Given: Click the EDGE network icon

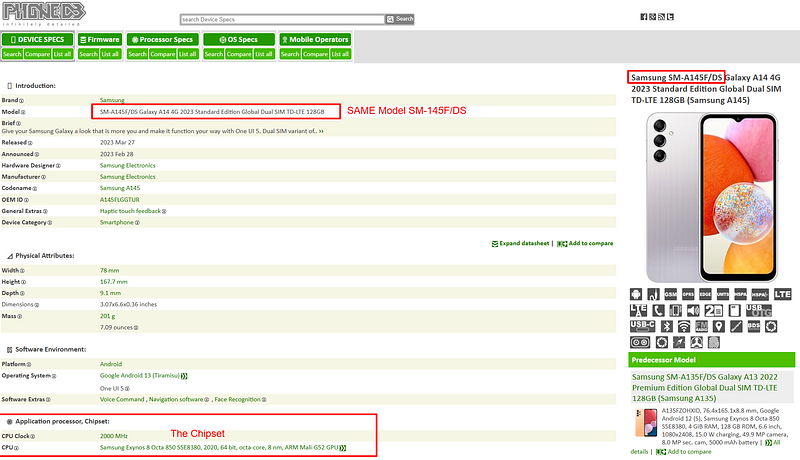Looking at the screenshot, I should 705,294.
